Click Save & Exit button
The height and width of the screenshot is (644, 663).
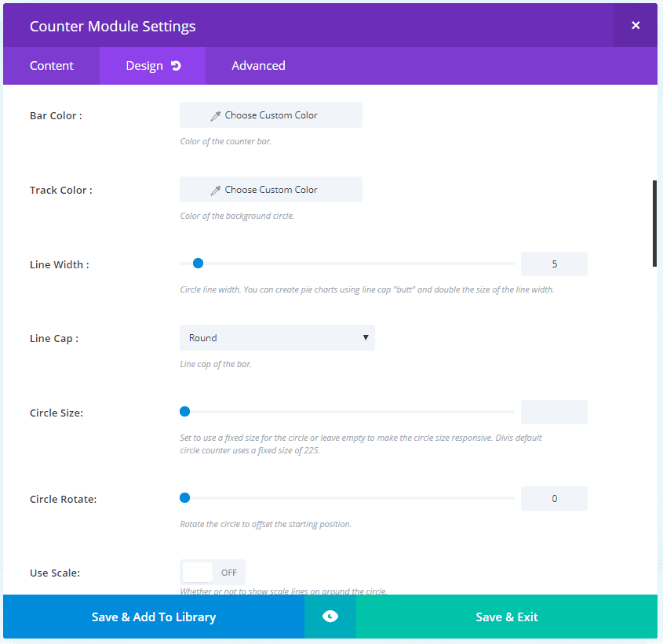coord(507,617)
